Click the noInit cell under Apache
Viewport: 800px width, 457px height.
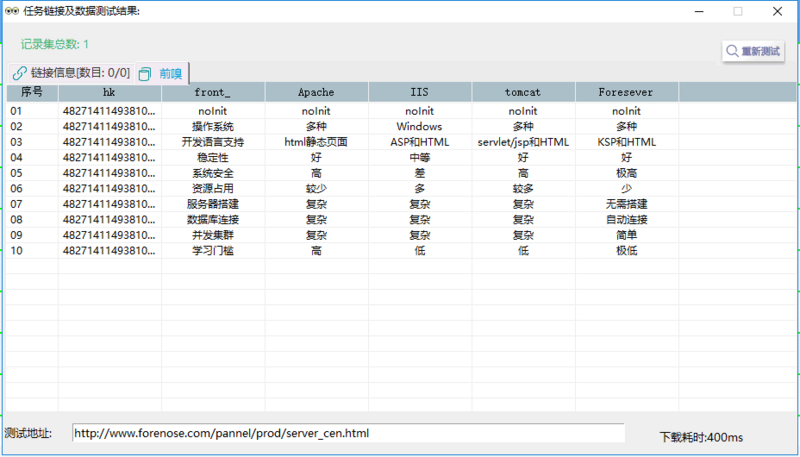pos(316,111)
